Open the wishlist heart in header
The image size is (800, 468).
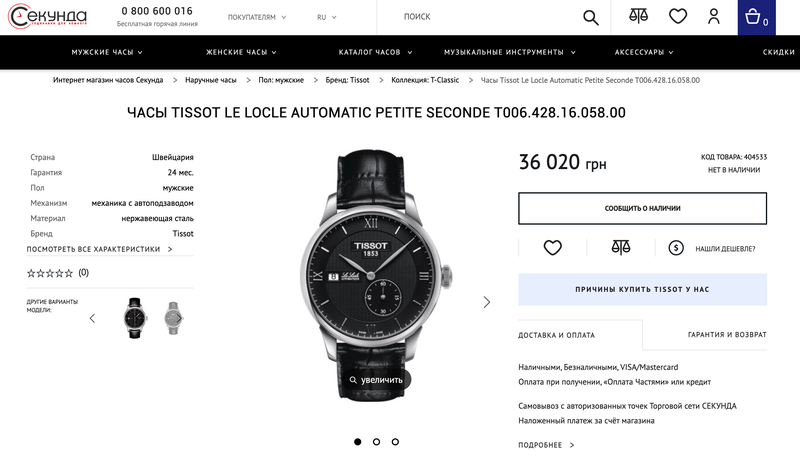point(678,16)
